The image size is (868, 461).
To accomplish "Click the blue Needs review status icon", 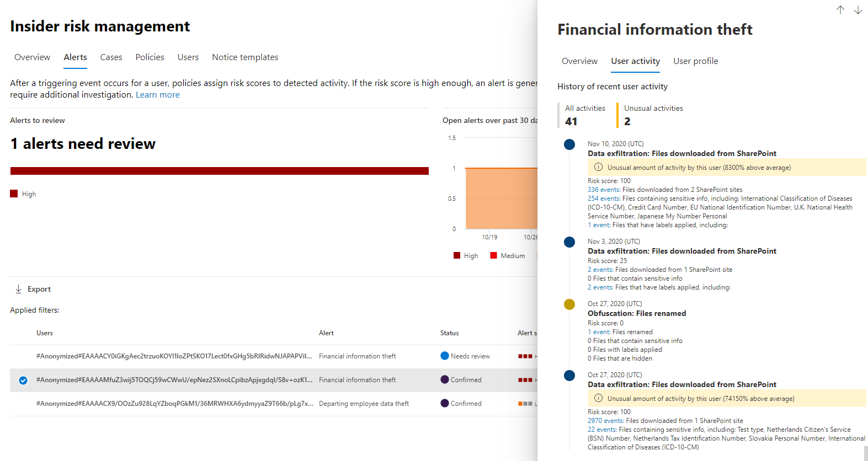I will tap(445, 356).
